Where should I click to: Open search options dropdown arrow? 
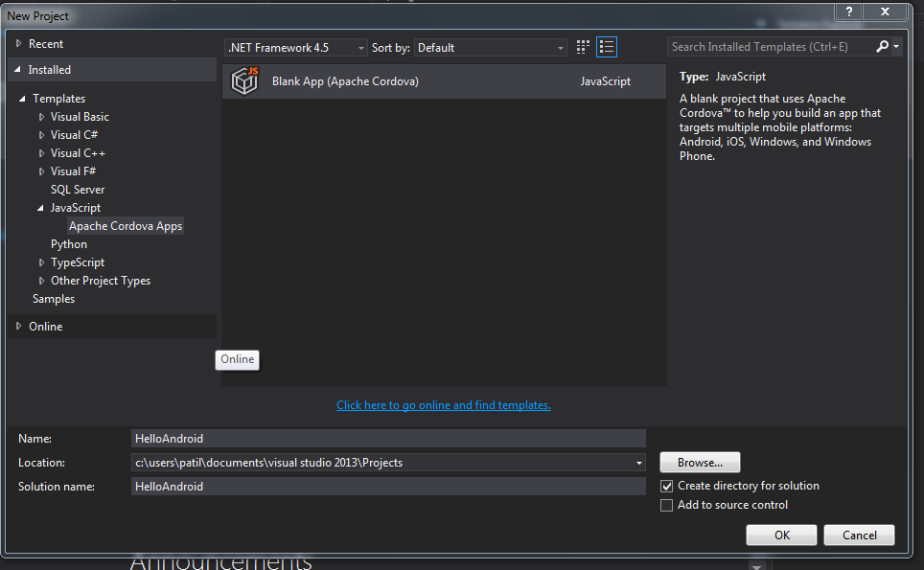pos(895,47)
